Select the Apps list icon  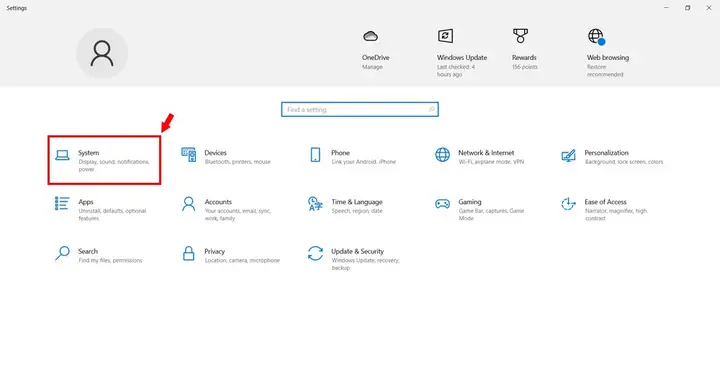[62, 204]
